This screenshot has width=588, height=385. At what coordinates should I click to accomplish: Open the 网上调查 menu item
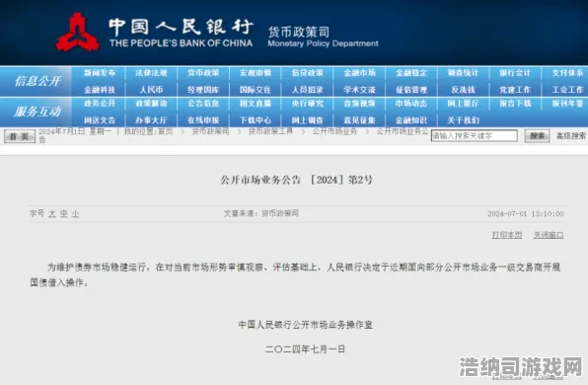[308, 120]
